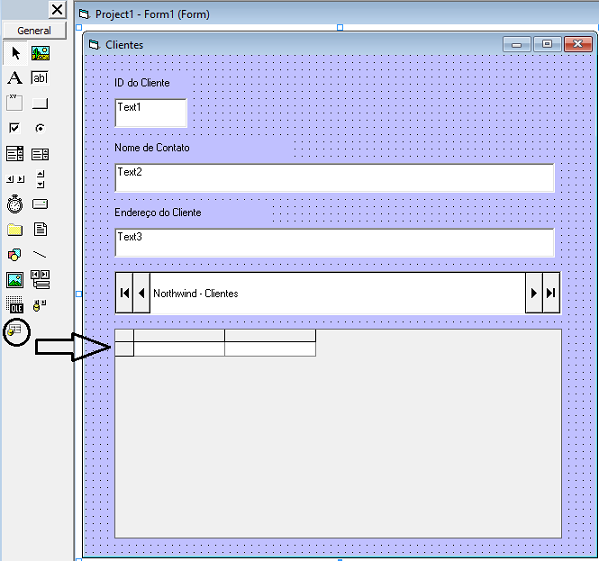
Task: Choose the ComboBox control tool
Action: [x=15, y=154]
